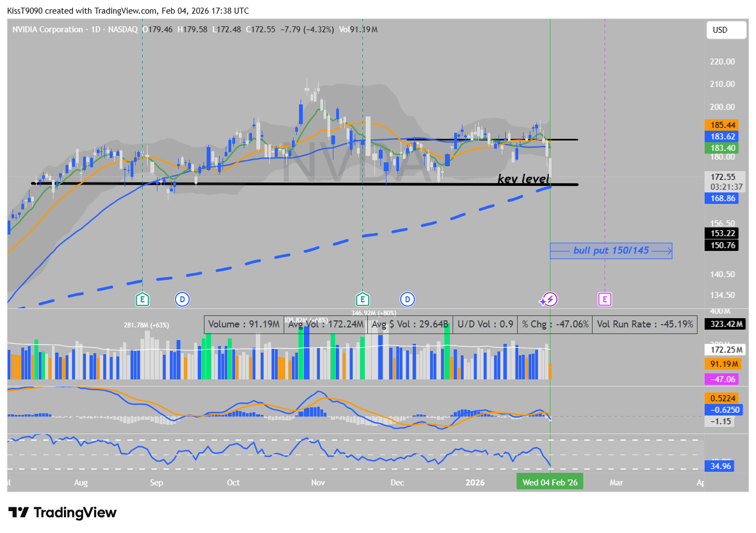The height and width of the screenshot is (533, 756).
Task: Click the Volume : 91.19M info box
Action: (x=244, y=324)
